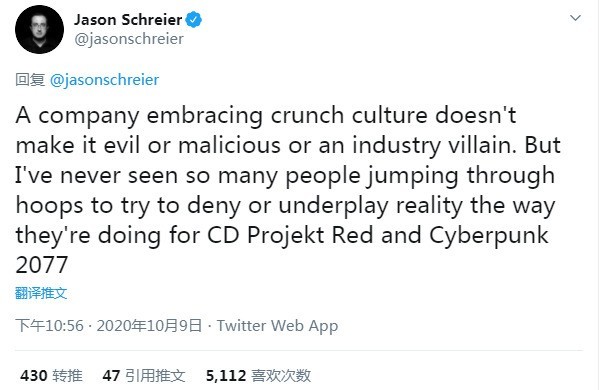View the 430 转推 retweets list
This screenshot has height=390, width=603.
(x=51, y=375)
